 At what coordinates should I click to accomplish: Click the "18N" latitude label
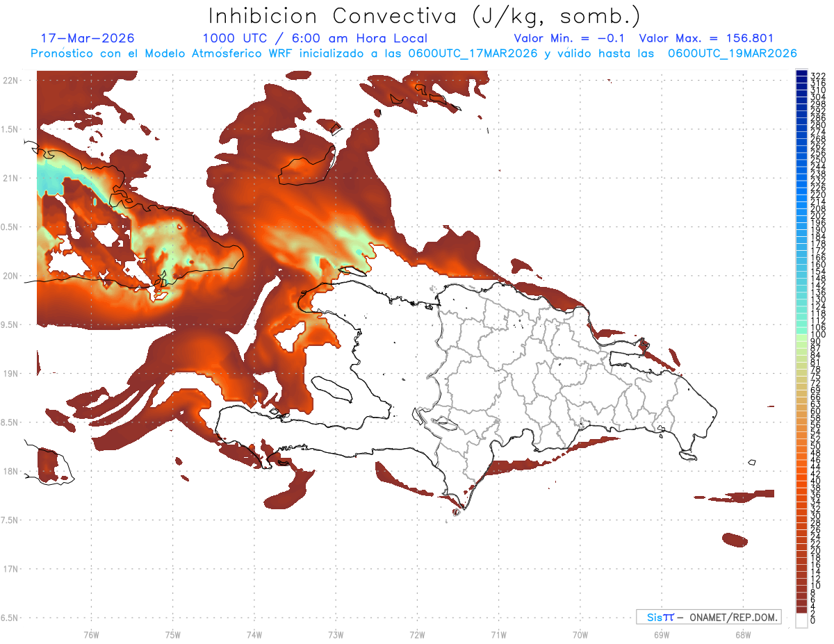point(11,471)
